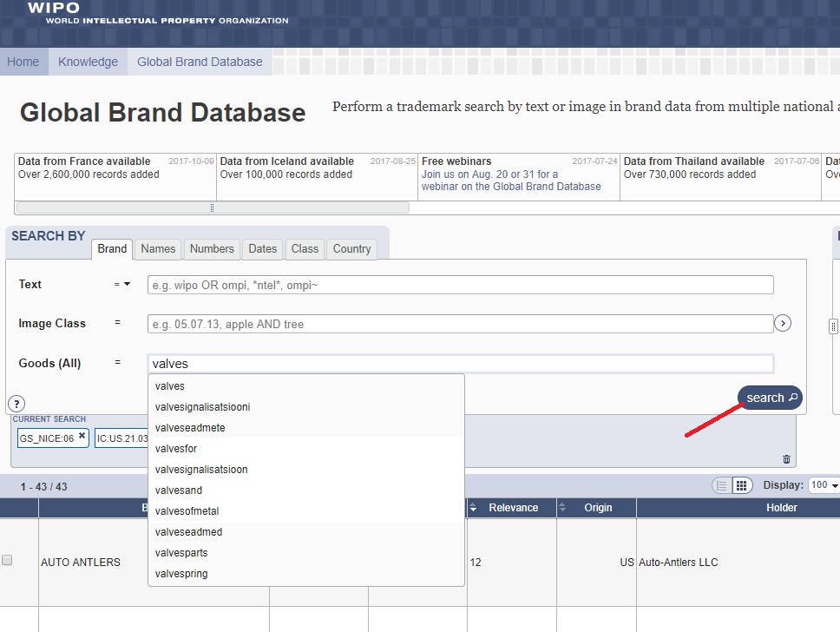Choose 'valvesofmetal' from suggestions
Image resolution: width=840 pixels, height=632 pixels.
click(186, 511)
